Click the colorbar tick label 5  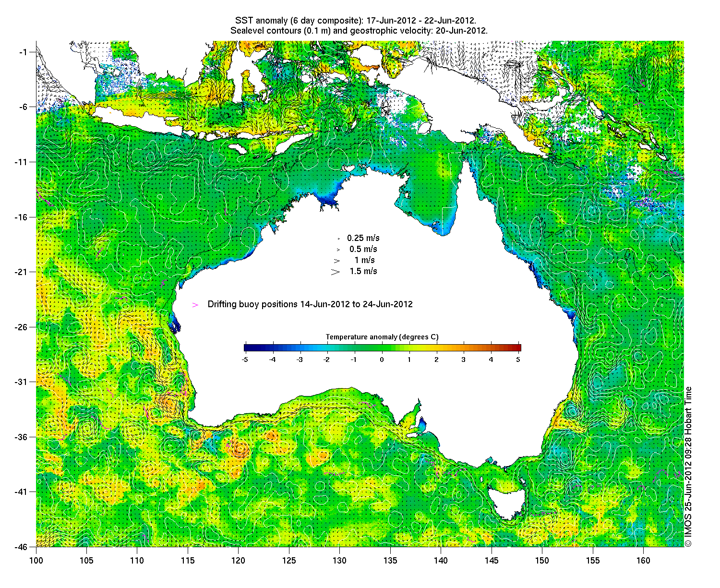click(x=518, y=360)
